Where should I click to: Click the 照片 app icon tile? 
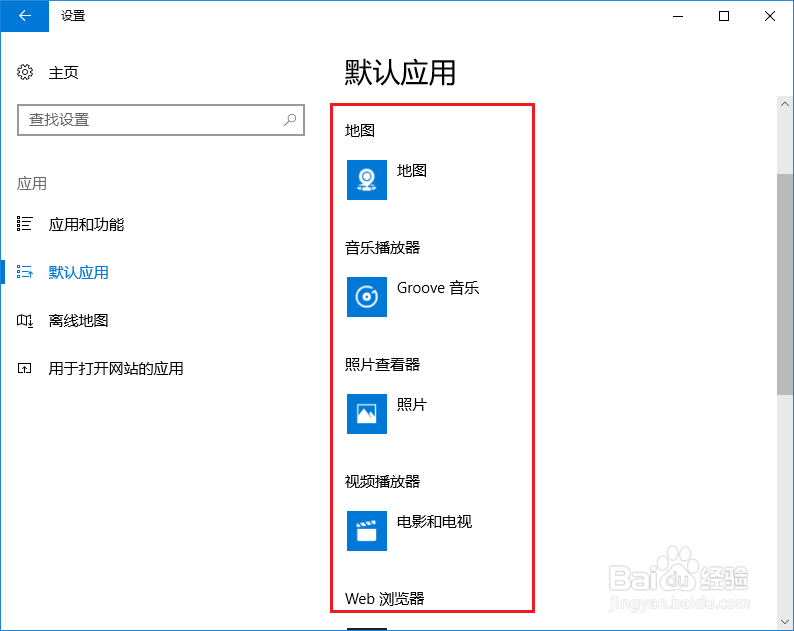367,414
